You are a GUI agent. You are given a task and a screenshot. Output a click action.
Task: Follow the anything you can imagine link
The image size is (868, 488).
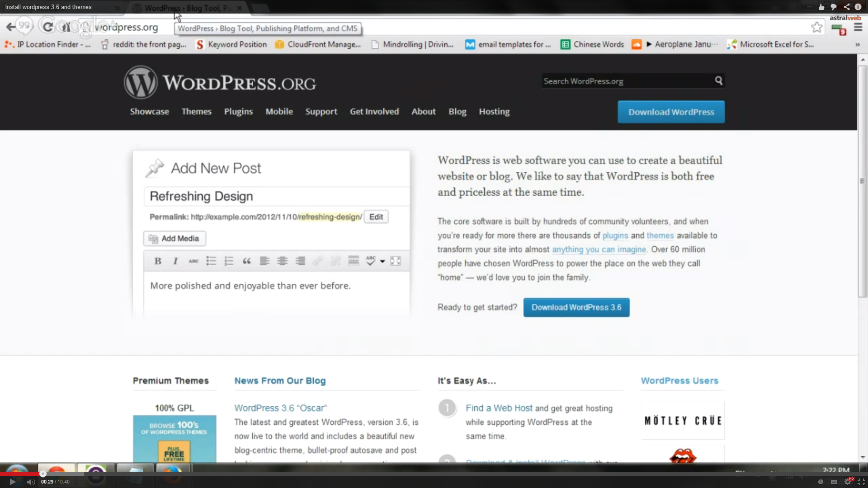pos(599,250)
